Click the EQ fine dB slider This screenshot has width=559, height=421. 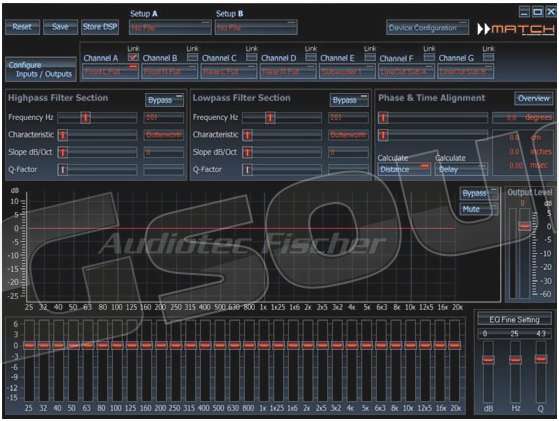[x=488, y=360]
